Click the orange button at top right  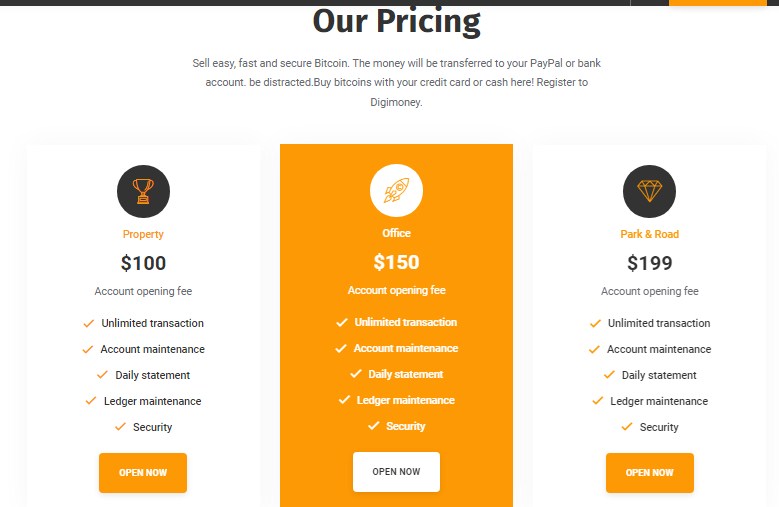point(717,2)
